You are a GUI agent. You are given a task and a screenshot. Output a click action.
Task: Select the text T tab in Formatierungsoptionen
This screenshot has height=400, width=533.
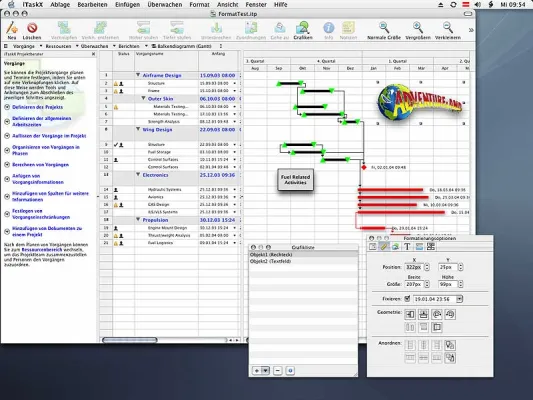tap(407, 246)
